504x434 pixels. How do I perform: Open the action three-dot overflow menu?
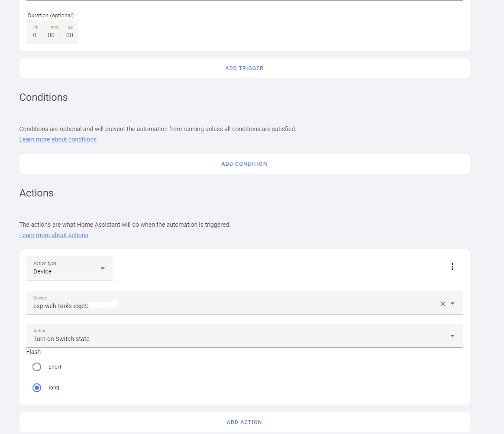452,267
